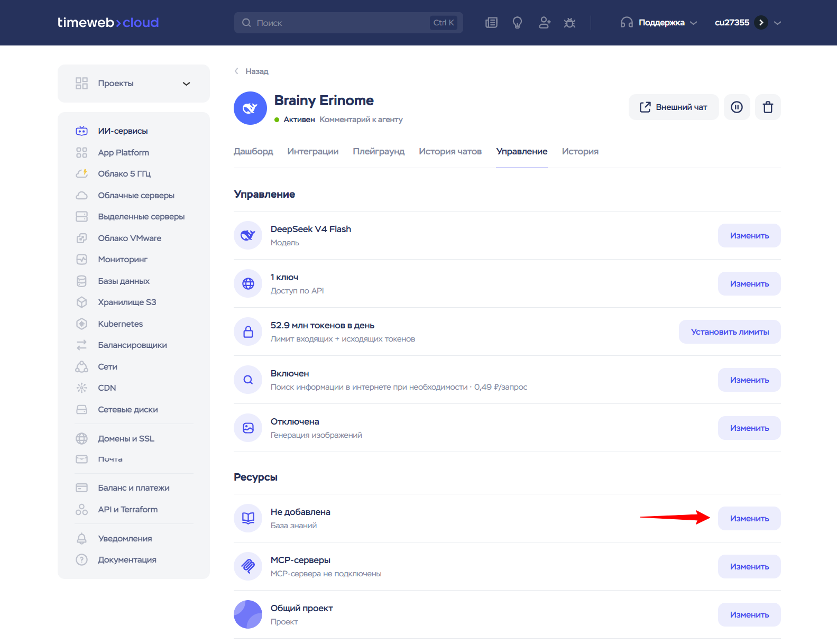
Task: Click Изменить for Общий проект
Action: coord(749,614)
